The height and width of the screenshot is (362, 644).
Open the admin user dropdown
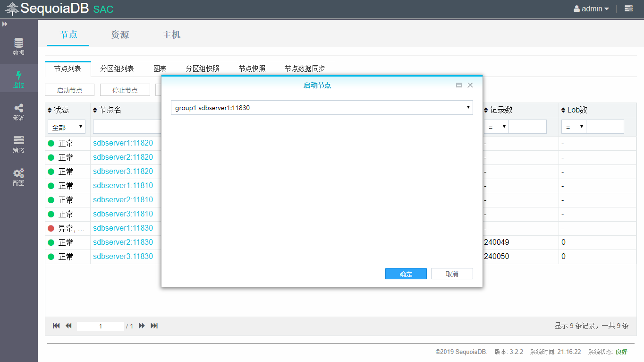(591, 9)
